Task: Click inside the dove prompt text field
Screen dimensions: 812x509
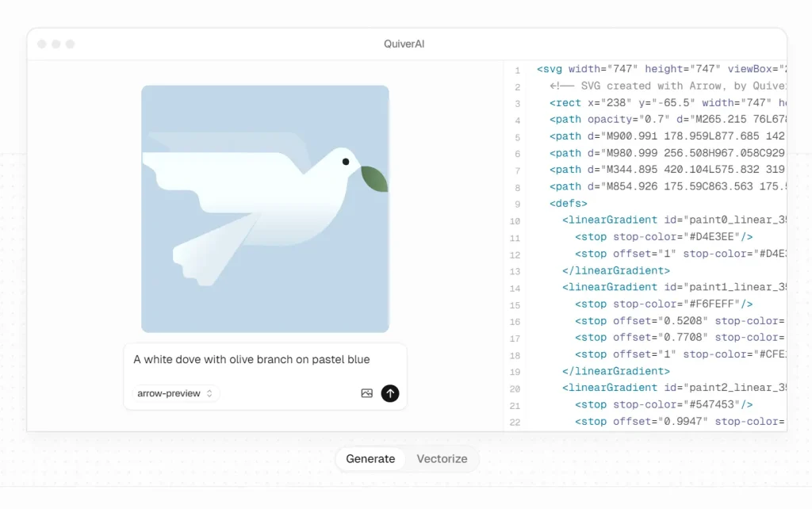Action: pyautogui.click(x=251, y=359)
